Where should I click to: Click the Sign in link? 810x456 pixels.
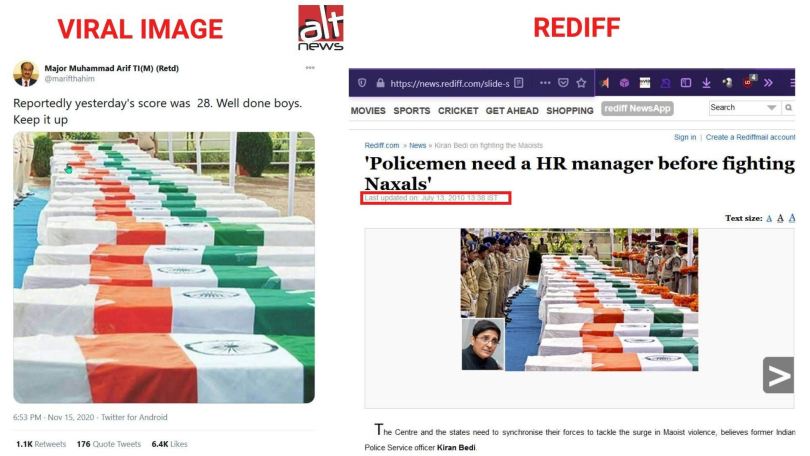pyautogui.click(x=684, y=137)
